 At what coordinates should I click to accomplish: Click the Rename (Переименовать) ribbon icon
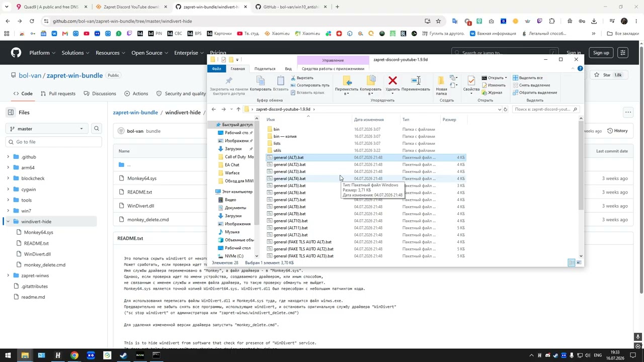pyautogui.click(x=416, y=80)
